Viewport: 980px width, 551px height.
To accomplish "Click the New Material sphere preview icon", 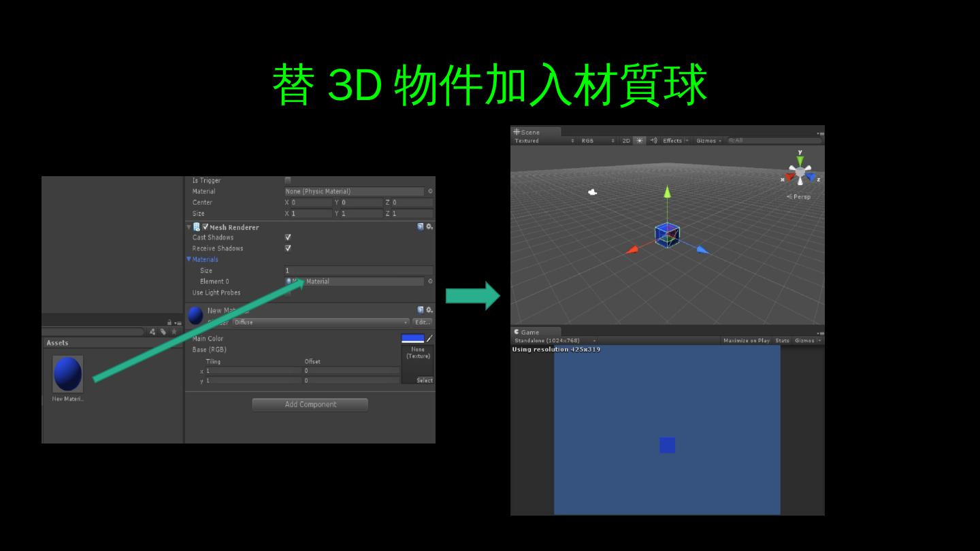I will (x=195, y=316).
